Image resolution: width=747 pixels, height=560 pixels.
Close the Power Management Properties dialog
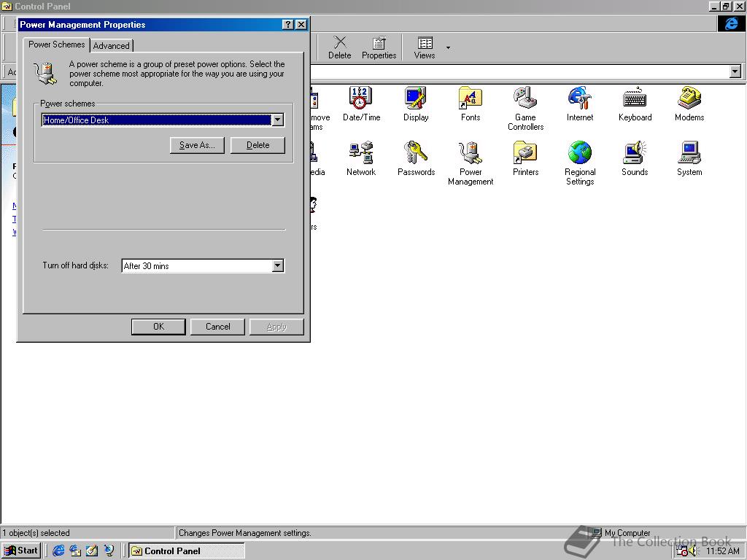(301, 24)
